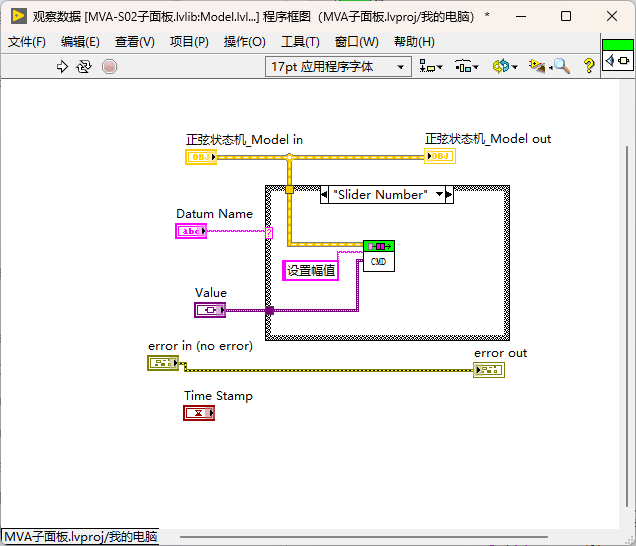Maximize the block diagram window
Screen dimensions: 636x546
coord(566,16)
